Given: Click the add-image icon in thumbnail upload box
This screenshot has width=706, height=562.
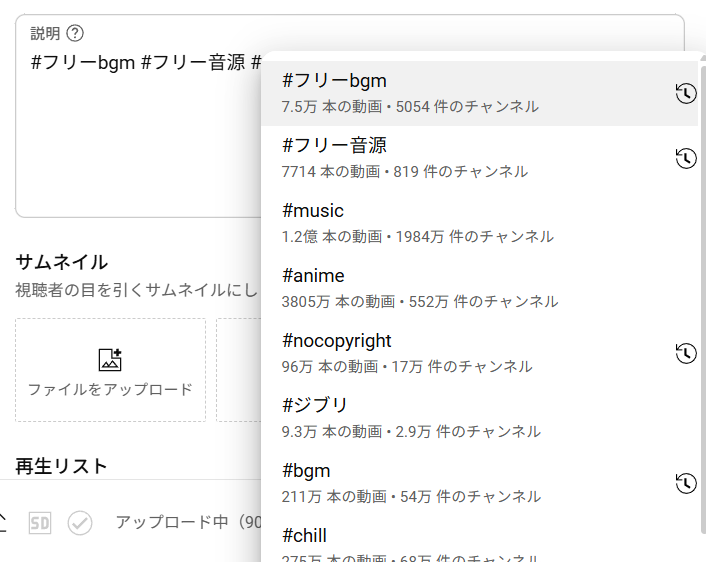Looking at the screenshot, I should (110, 360).
